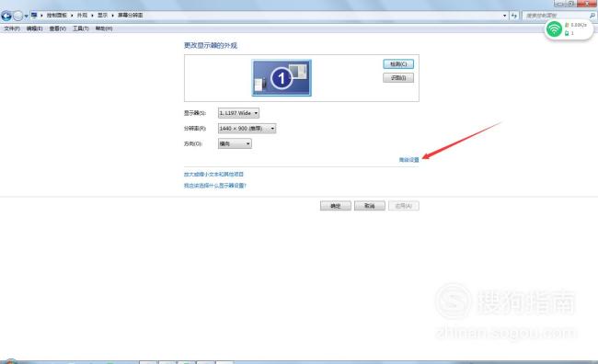
Task: Open the recent pages dropdown beside the Forward button
Action: pos(27,16)
